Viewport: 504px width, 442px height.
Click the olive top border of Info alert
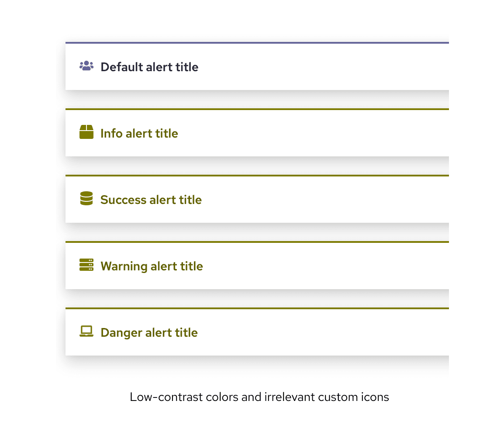[257, 109]
